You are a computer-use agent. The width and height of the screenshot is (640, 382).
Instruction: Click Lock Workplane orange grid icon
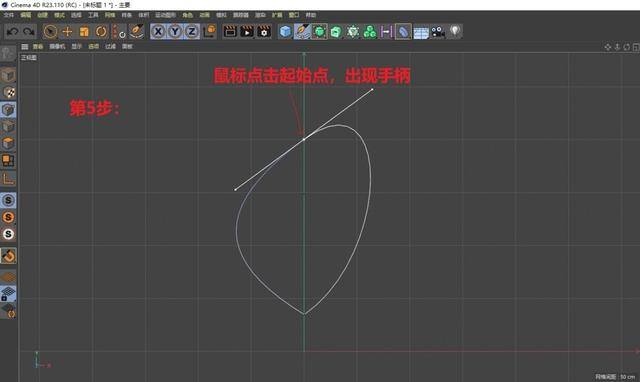(8, 277)
